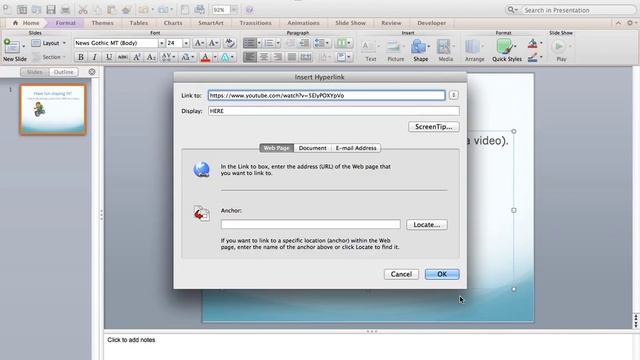The height and width of the screenshot is (360, 640).
Task: Select slide 1 thumbnail
Action: (x=53, y=109)
